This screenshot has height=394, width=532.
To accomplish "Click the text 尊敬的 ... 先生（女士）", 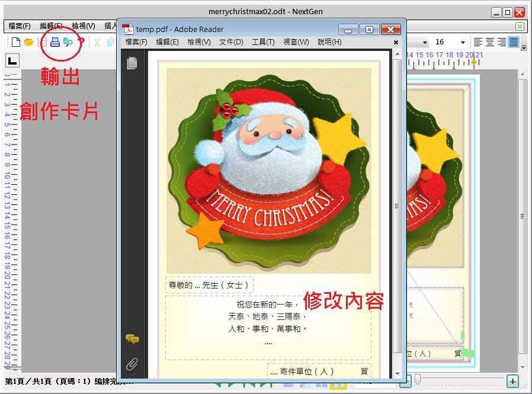I will 209,285.
